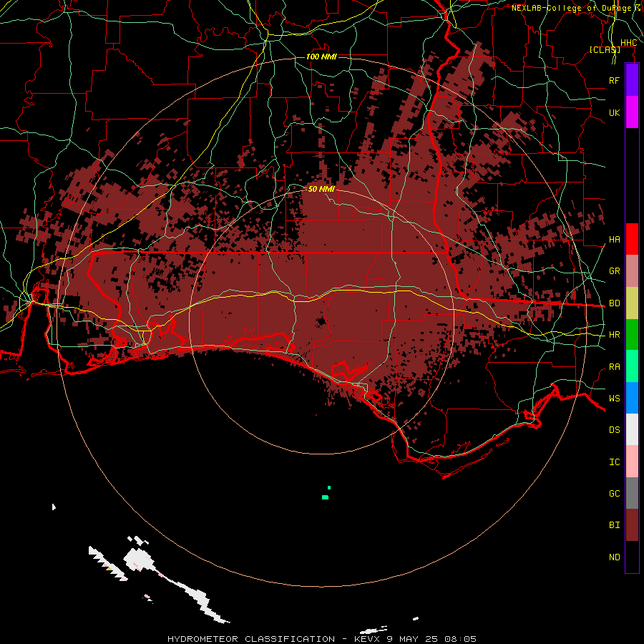
Task: Click the blue WS legend color swatch
Action: [x=632, y=398]
